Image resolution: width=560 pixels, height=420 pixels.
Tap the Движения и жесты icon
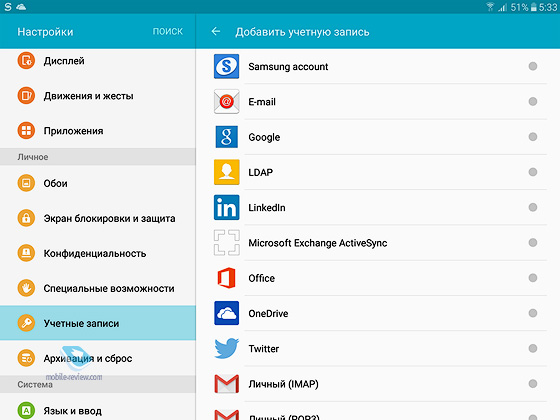(x=26, y=96)
